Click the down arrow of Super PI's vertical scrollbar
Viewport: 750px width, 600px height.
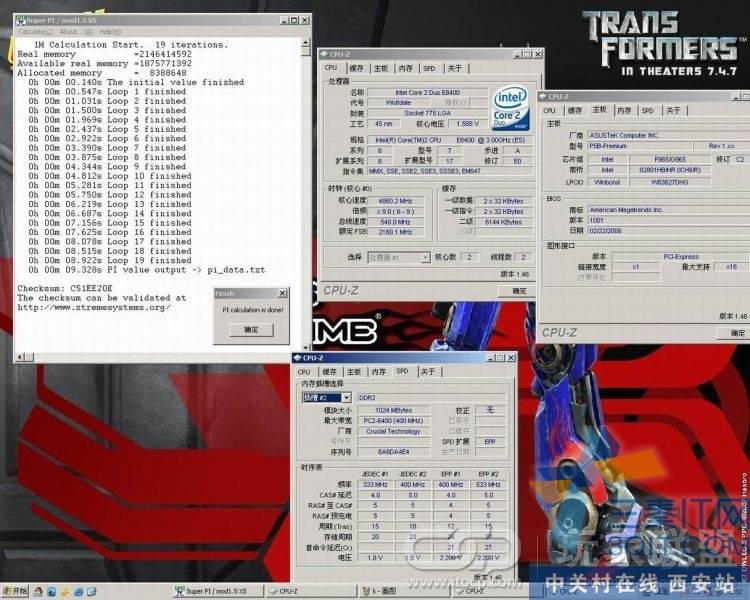[x=306, y=348]
